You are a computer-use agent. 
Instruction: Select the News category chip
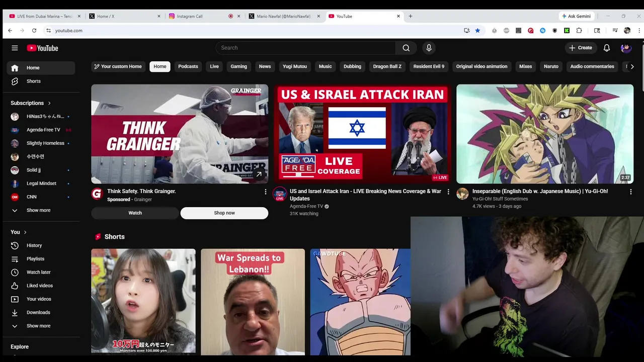pos(265,66)
